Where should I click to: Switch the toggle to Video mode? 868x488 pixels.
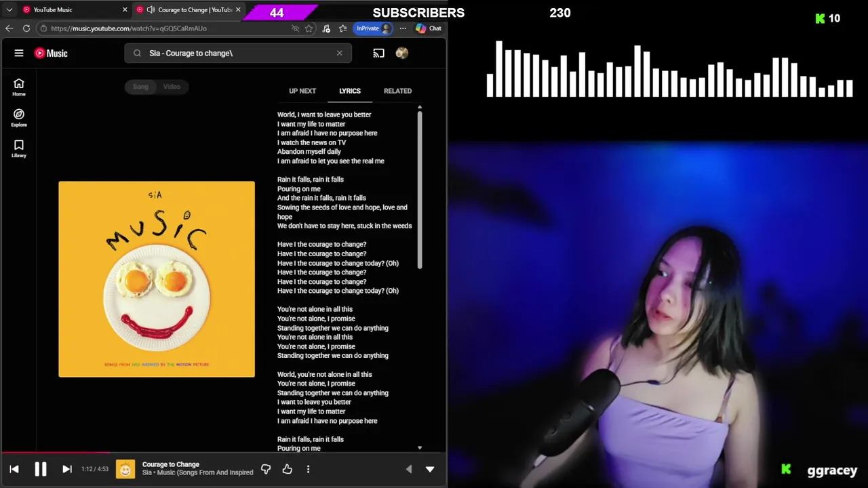tap(172, 87)
